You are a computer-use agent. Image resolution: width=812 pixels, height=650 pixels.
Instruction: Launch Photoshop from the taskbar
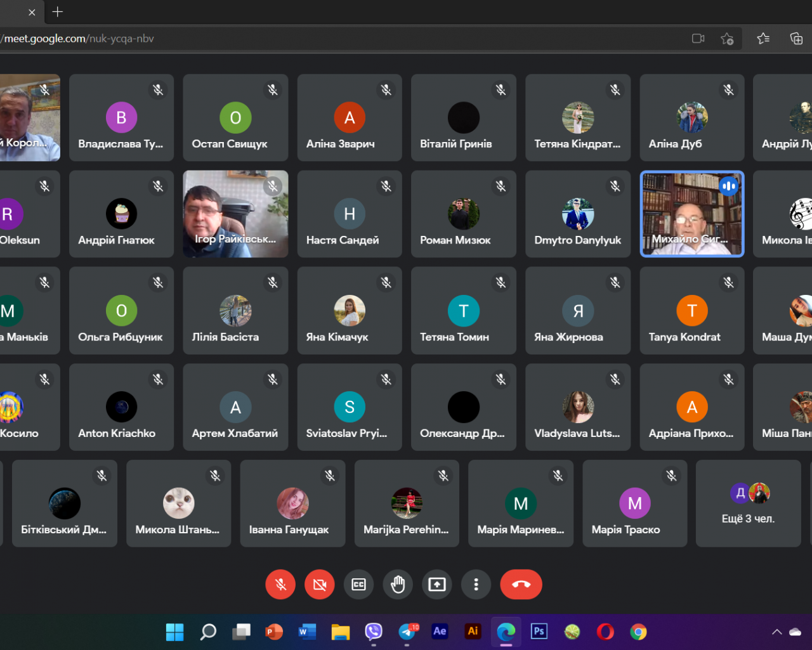(539, 632)
